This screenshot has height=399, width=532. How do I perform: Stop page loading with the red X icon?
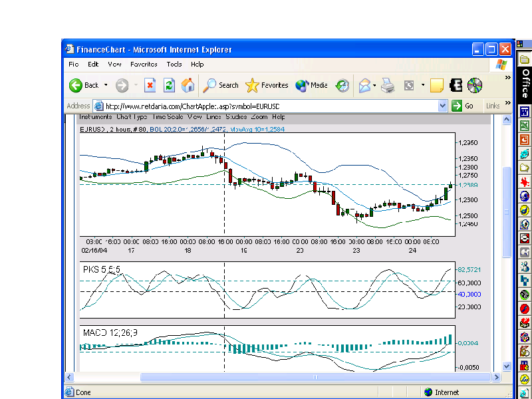coord(150,86)
